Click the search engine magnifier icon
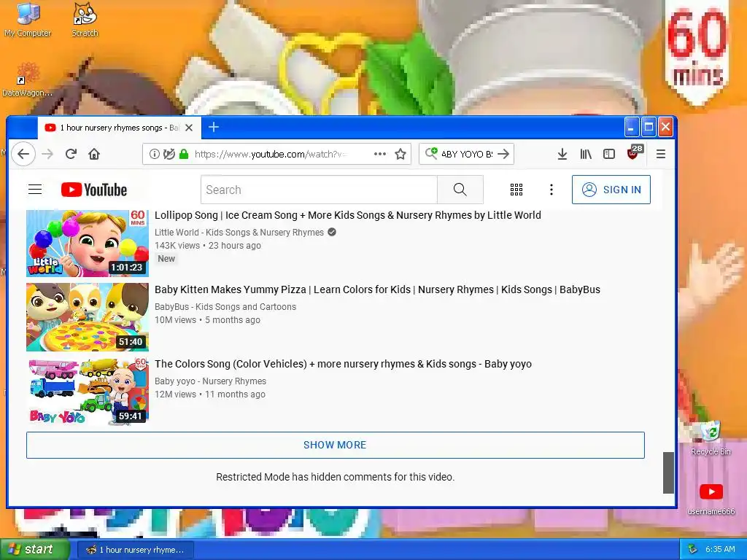Viewport: 747px width, 560px height. 431,153
